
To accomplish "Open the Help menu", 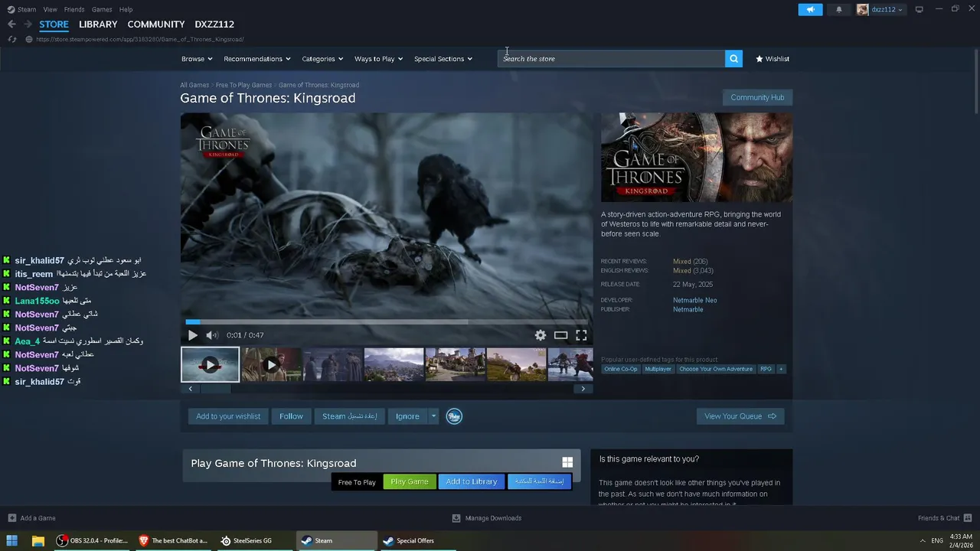I will tap(126, 9).
